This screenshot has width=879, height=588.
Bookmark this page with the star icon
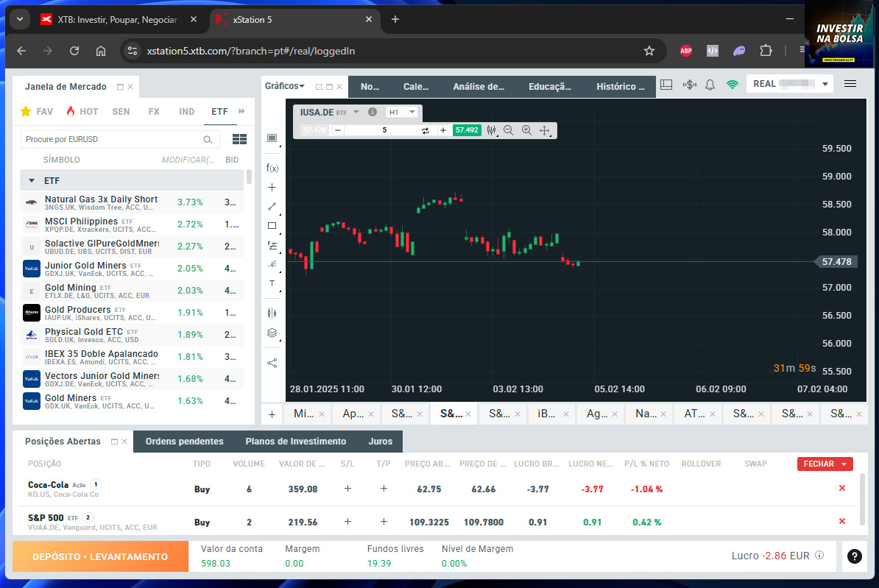[x=649, y=51]
